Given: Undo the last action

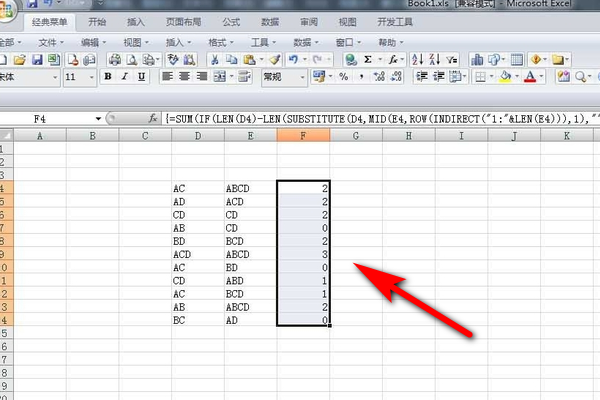Looking at the screenshot, I should click(x=293, y=60).
